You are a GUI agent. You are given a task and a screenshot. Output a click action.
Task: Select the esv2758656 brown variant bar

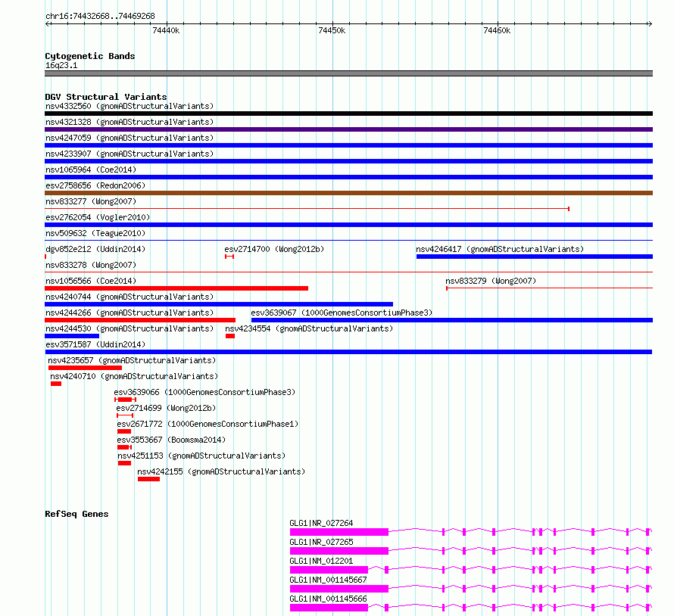point(348,193)
